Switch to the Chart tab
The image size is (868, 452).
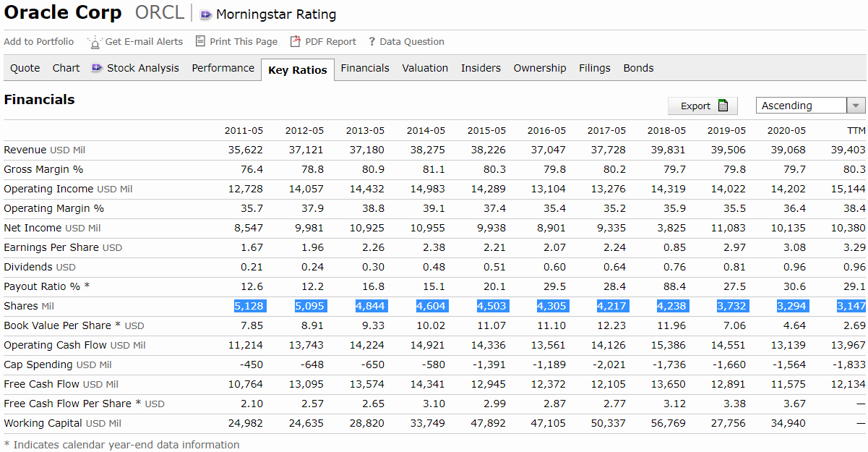[x=66, y=68]
